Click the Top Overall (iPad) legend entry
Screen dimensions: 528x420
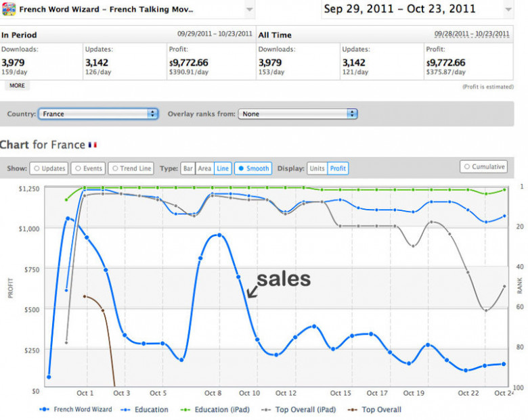click(x=299, y=410)
